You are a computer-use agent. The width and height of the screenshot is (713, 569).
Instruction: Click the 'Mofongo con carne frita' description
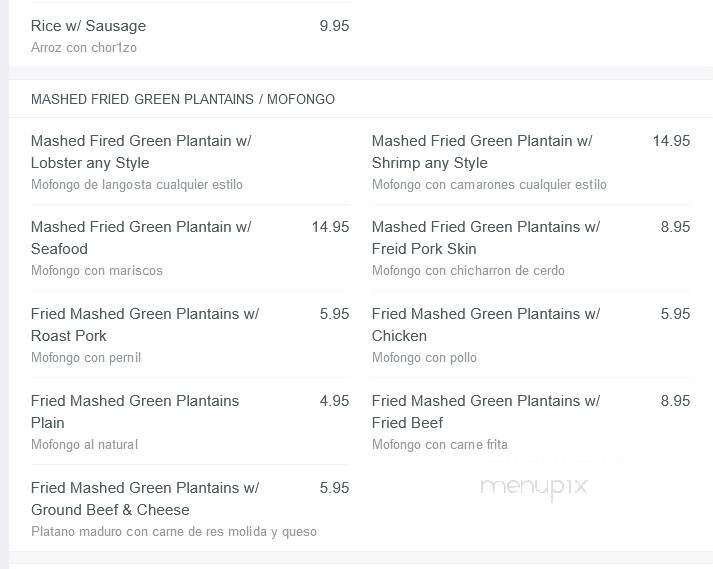[x=440, y=444]
